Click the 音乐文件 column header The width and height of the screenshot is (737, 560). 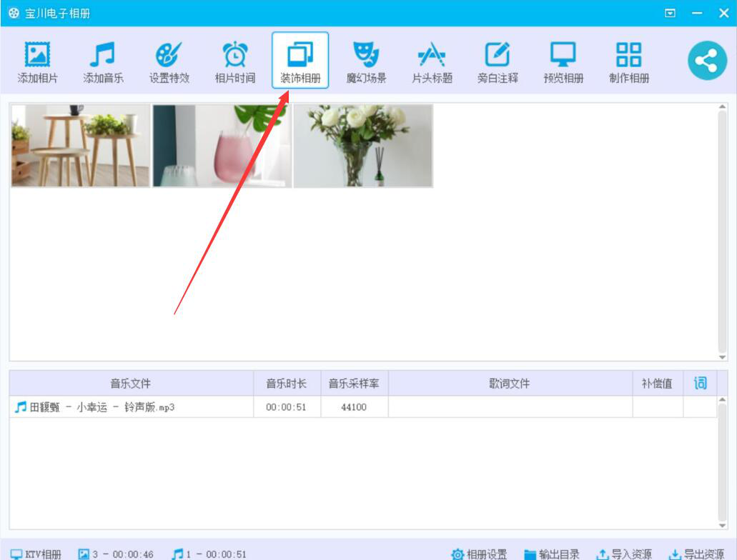[x=131, y=384]
